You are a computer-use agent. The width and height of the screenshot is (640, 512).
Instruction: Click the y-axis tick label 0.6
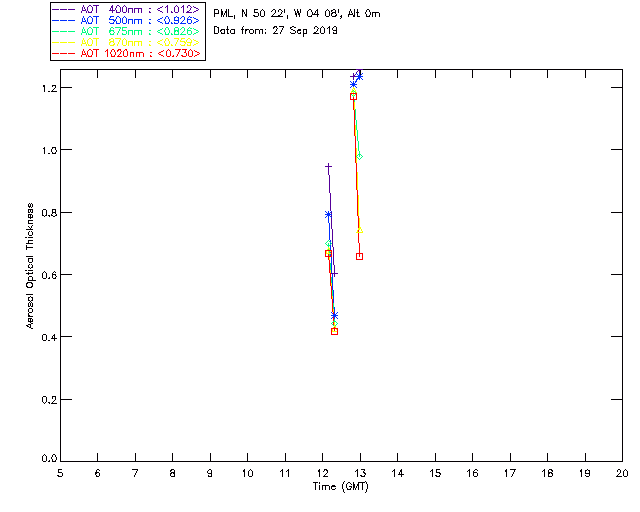[49, 275]
